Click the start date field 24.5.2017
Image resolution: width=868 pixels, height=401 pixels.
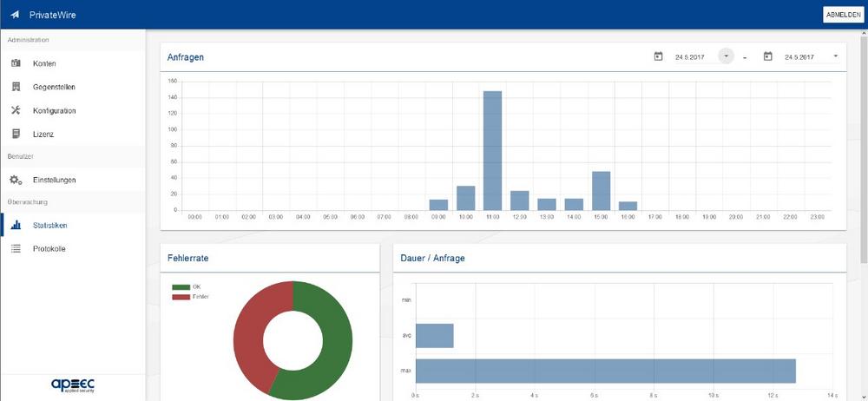[689, 57]
